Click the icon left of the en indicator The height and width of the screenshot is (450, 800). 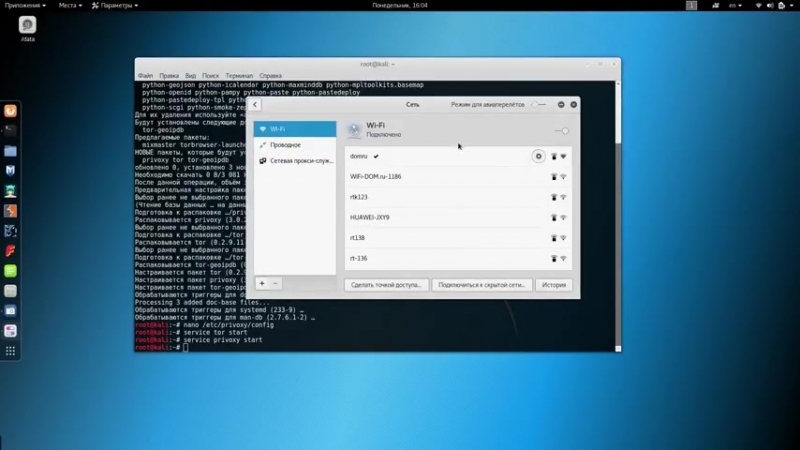point(716,5)
